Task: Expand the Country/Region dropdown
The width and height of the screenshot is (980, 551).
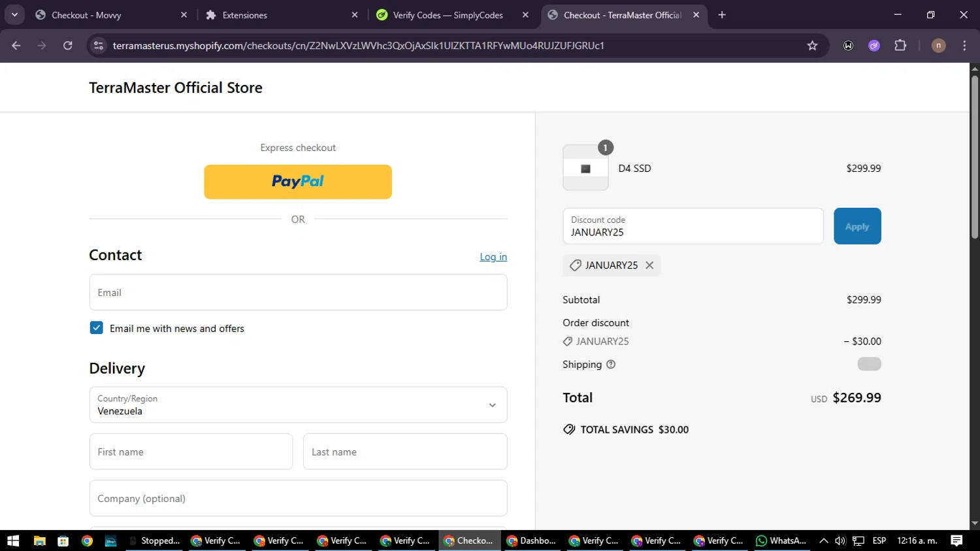Action: coord(298,405)
